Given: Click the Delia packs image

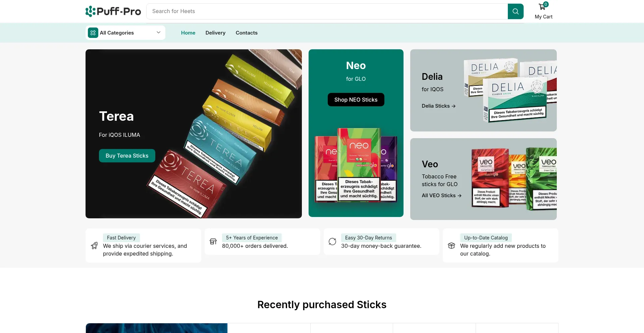Looking at the screenshot, I should (510, 91).
